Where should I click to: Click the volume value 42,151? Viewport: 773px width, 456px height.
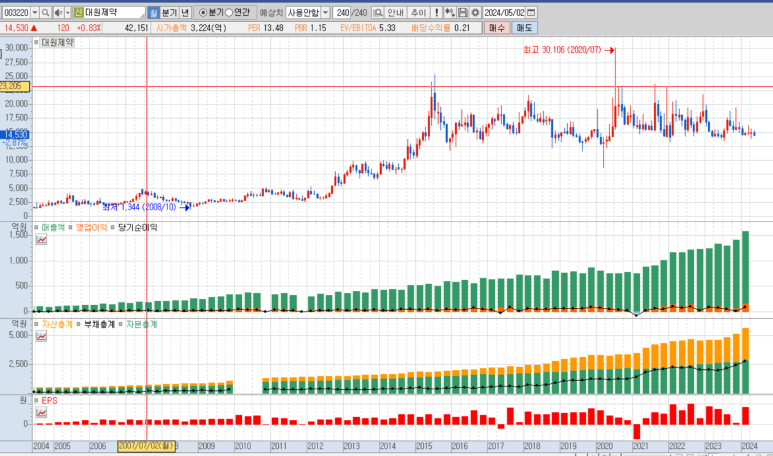[x=137, y=28]
